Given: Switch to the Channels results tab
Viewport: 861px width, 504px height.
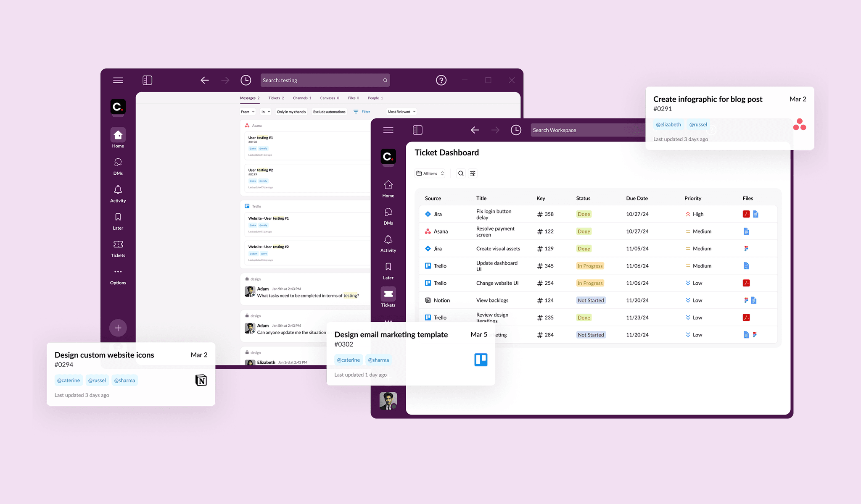Looking at the screenshot, I should coord(302,98).
